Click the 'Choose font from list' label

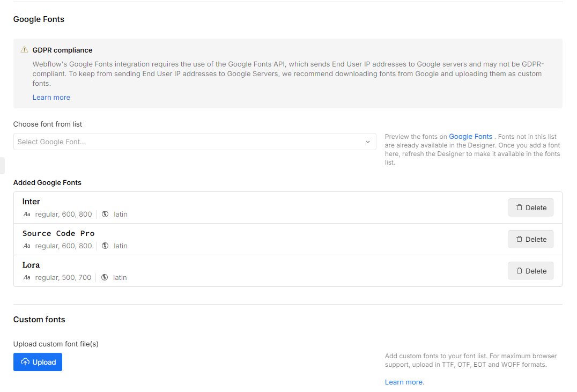pyautogui.click(x=48, y=124)
